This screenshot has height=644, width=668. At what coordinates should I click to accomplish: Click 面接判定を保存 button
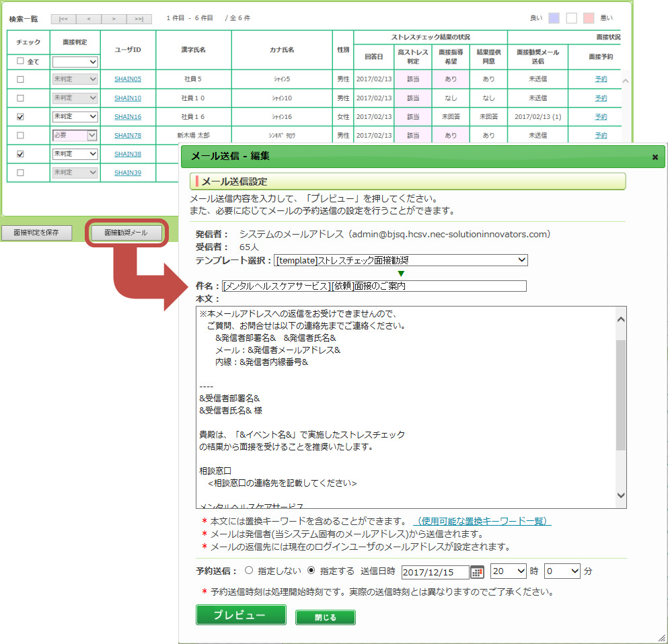pyautogui.click(x=36, y=233)
